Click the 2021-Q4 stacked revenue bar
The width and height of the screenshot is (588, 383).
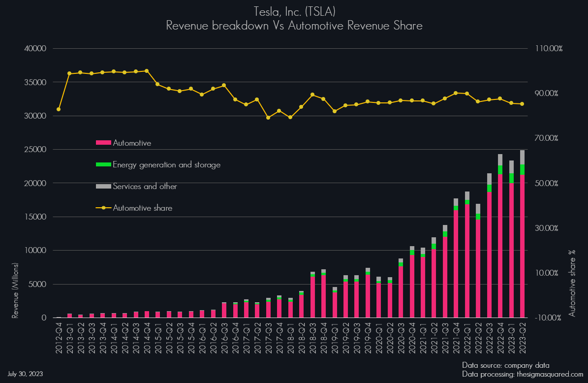pos(456,258)
